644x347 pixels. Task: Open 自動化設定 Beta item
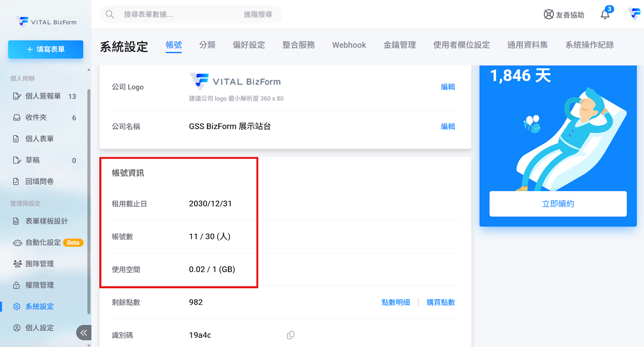point(43,242)
